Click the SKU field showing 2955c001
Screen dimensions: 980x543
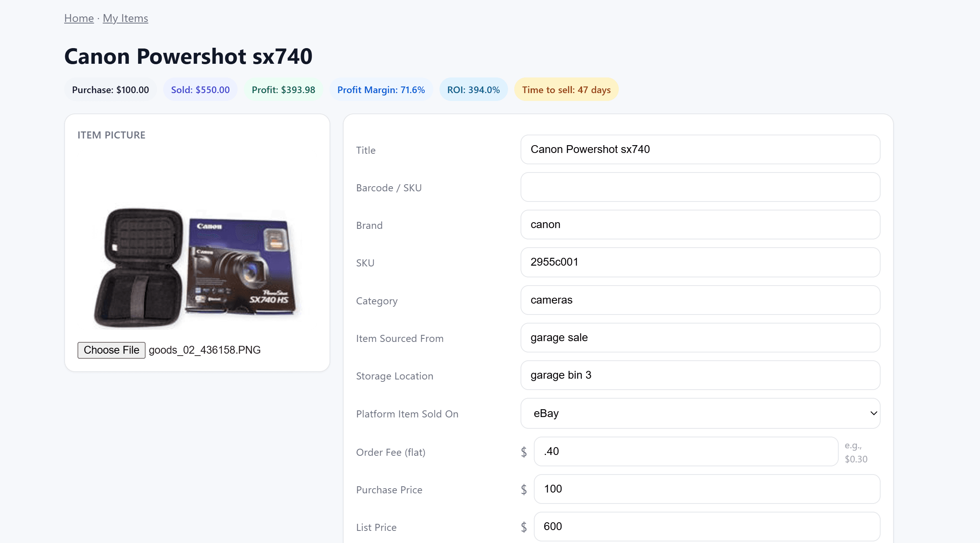[700, 262]
